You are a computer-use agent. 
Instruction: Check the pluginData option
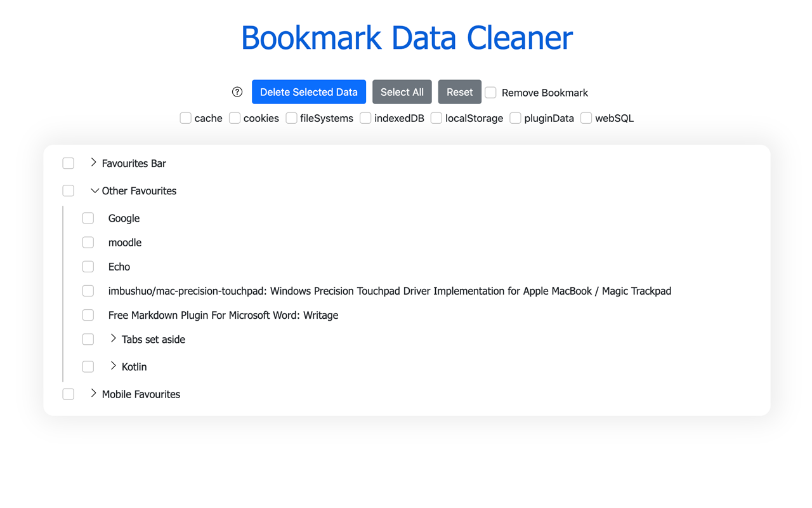(515, 117)
